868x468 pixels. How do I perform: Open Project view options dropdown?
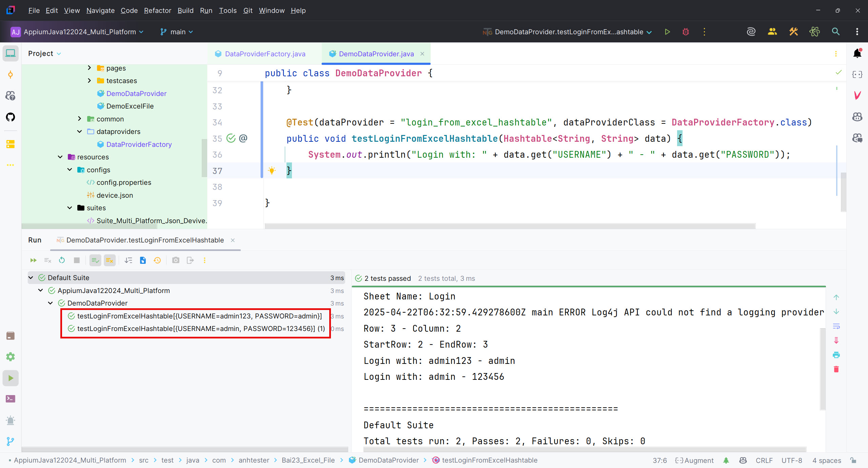(59, 54)
